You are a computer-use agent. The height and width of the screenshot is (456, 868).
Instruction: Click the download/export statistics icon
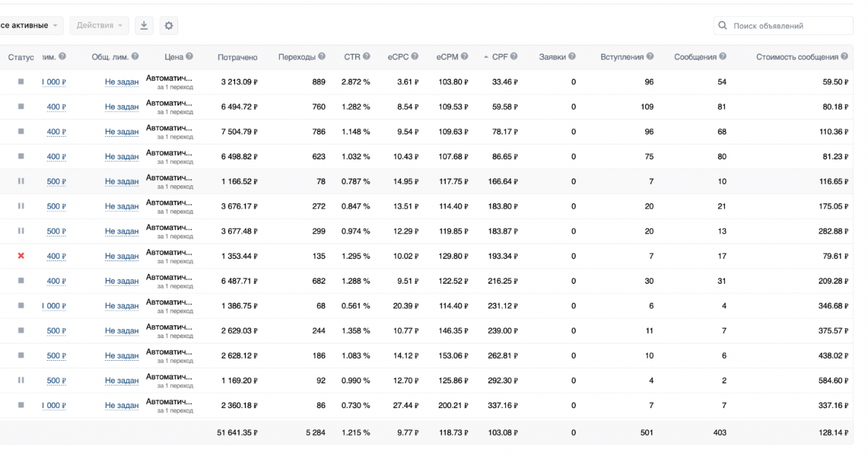click(144, 25)
